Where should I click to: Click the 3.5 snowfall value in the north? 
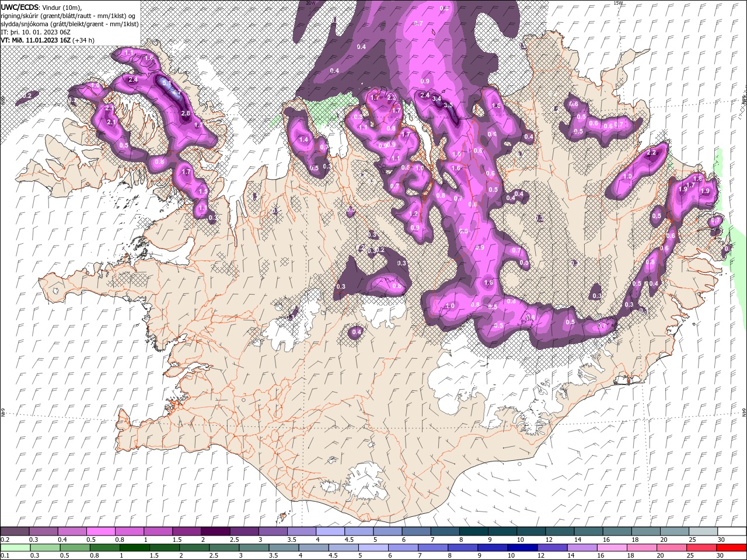pos(448,105)
